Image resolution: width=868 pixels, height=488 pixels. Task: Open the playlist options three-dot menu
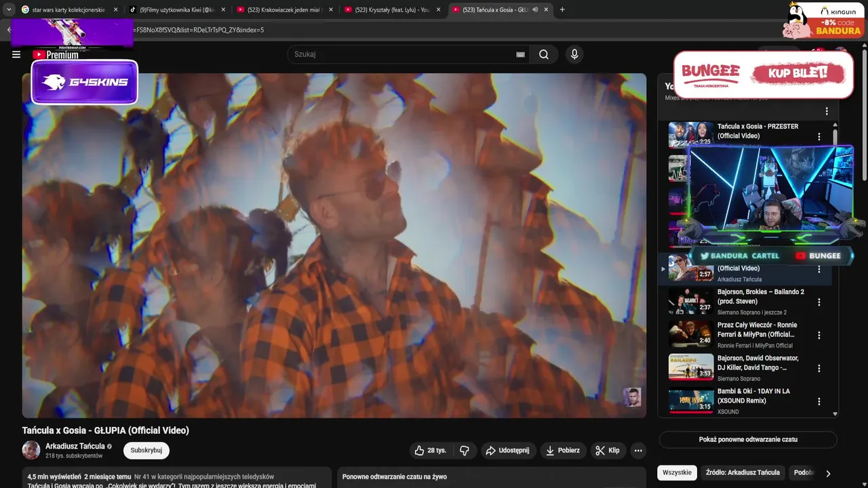click(x=827, y=111)
